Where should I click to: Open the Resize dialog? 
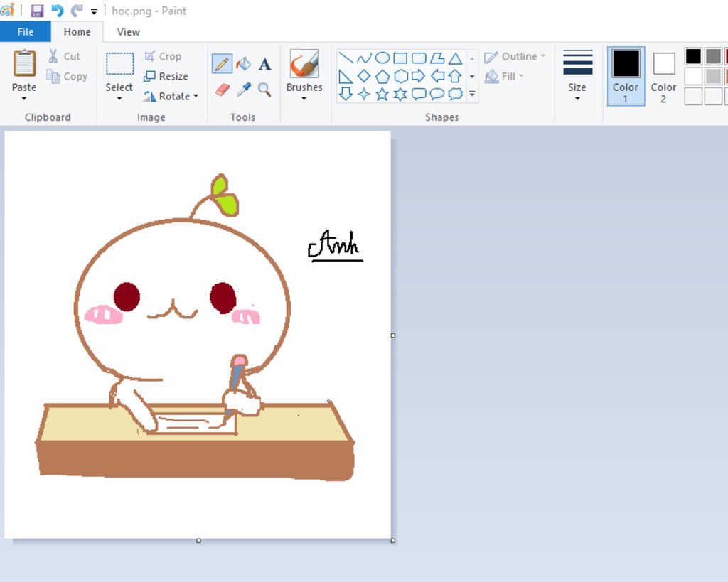coord(166,76)
